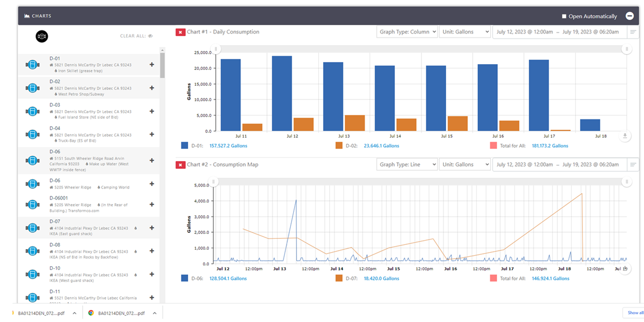This screenshot has height=322, width=644.
Task: Add D-02 meter to chart
Action: pyautogui.click(x=152, y=88)
